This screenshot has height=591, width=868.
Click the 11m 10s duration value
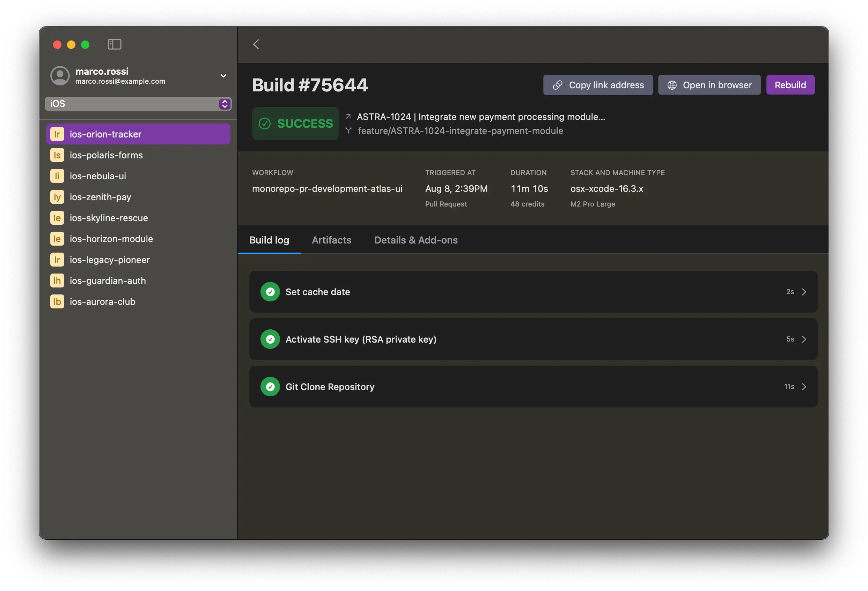[529, 188]
